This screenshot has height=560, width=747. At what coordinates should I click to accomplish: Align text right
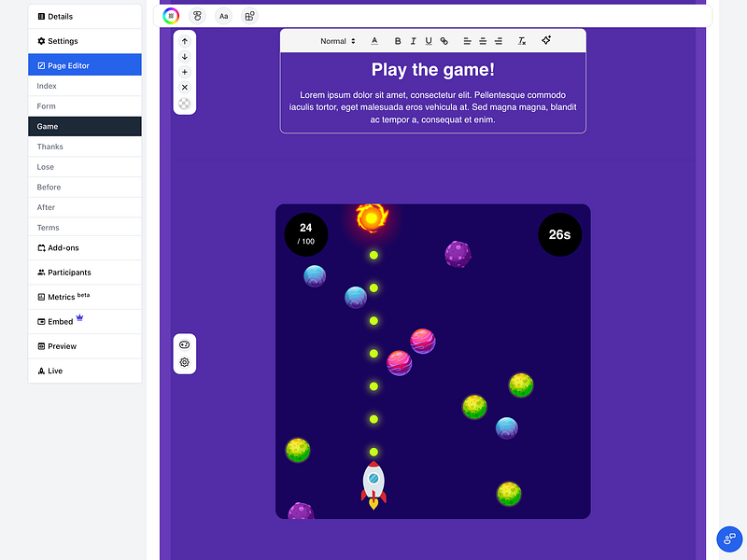coord(499,41)
